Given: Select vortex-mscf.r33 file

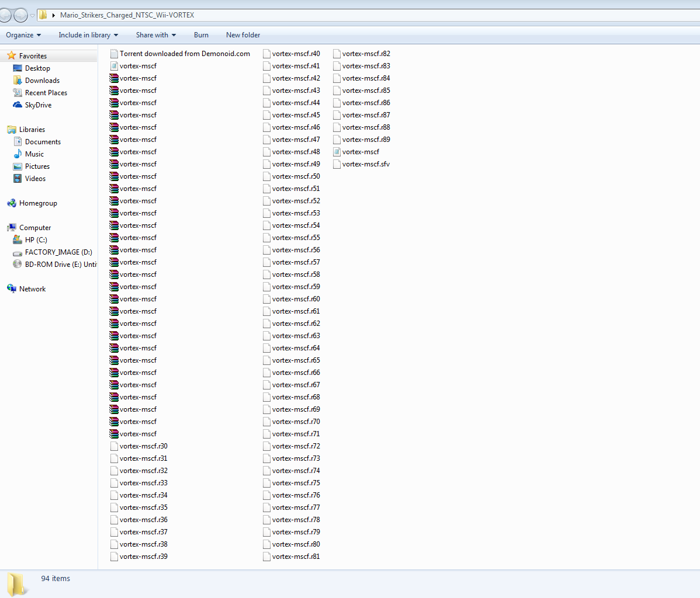Looking at the screenshot, I should 143,483.
